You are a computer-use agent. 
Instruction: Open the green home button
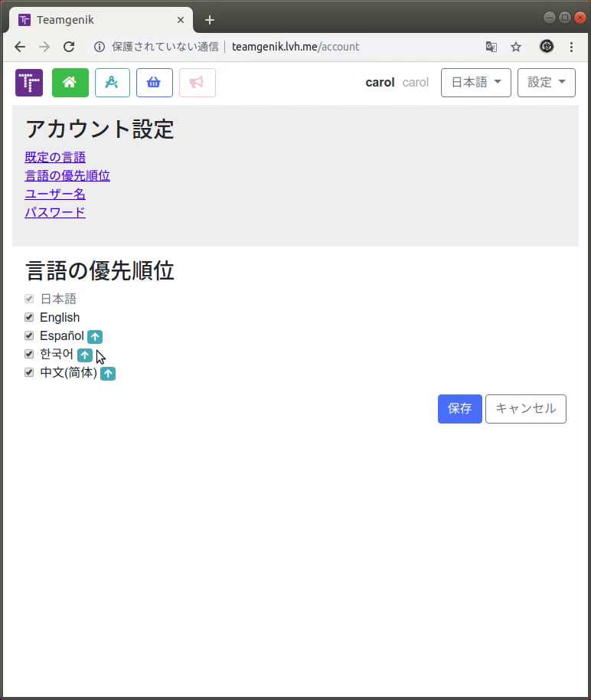(70, 83)
